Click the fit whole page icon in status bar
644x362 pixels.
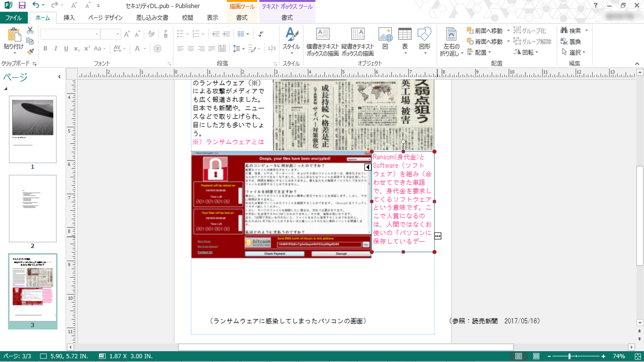point(638,356)
